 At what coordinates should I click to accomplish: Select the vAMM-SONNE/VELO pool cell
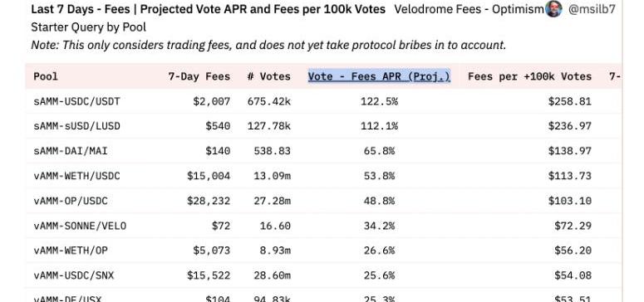coord(80,226)
